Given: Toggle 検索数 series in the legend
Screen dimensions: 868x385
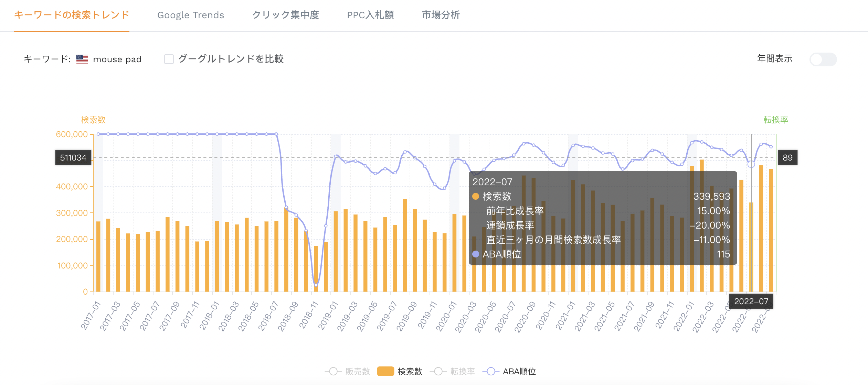Looking at the screenshot, I should tap(400, 371).
